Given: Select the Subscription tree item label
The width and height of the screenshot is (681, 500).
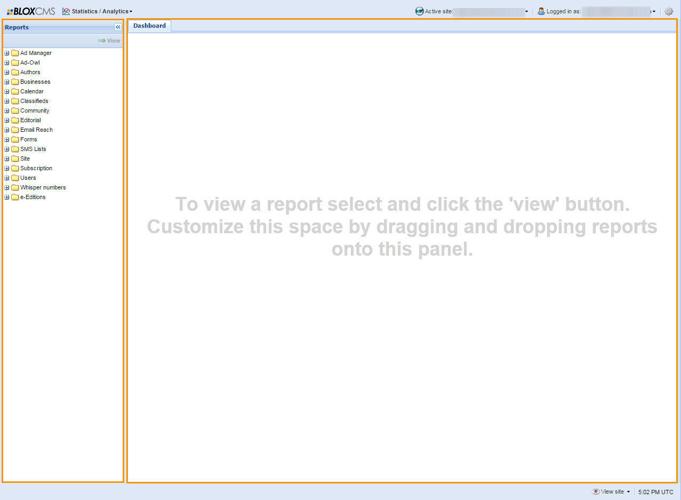Looking at the screenshot, I should 36,168.
